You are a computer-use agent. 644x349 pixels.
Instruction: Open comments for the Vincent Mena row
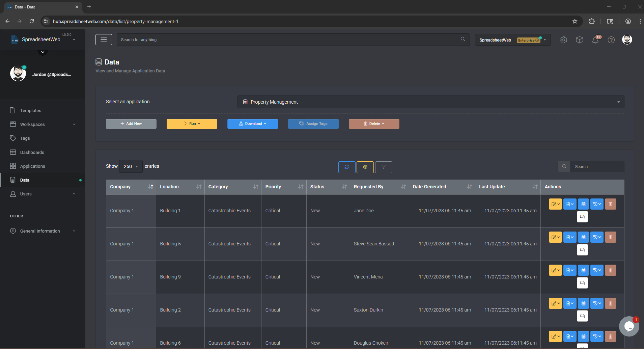(582, 283)
